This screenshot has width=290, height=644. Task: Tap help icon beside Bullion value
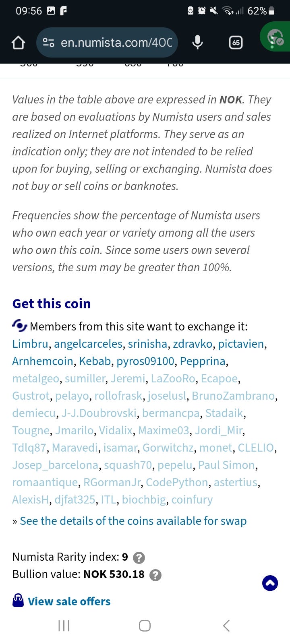coord(155,575)
